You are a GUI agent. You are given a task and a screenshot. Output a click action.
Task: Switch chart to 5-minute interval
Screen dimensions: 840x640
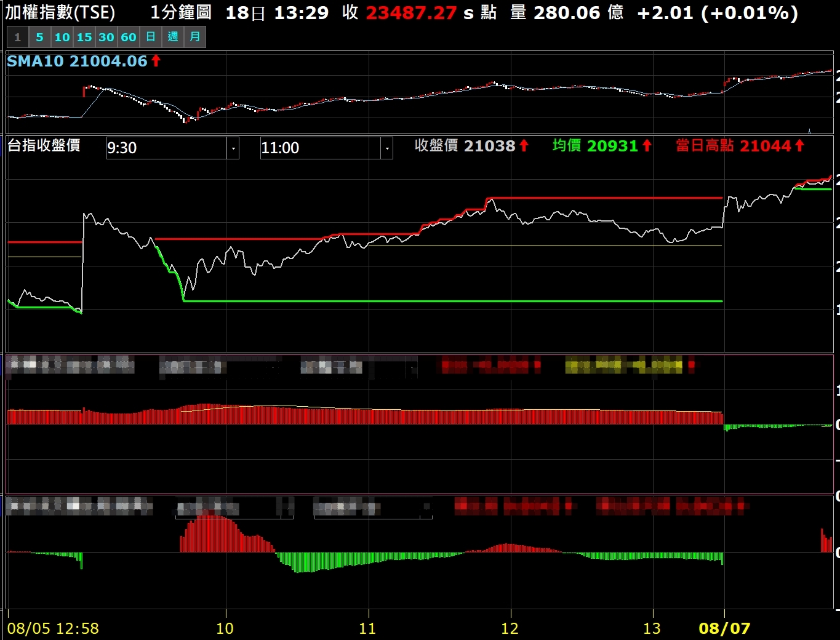[39, 37]
